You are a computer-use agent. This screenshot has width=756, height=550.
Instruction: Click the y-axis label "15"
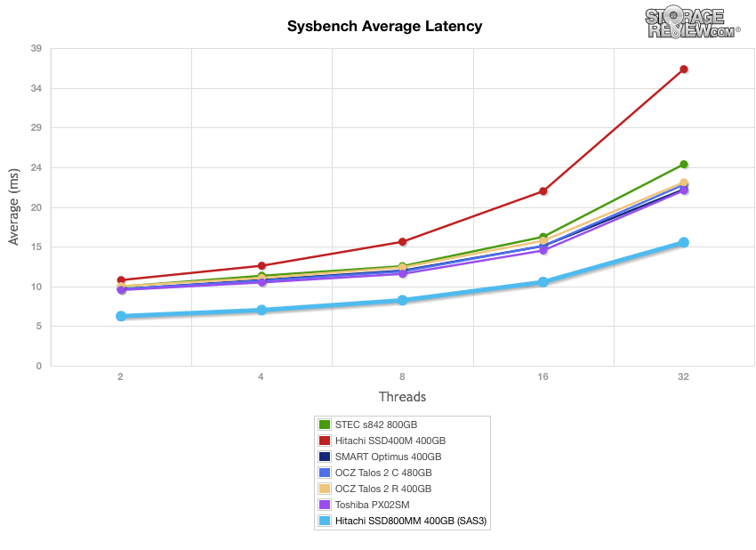pyautogui.click(x=36, y=247)
